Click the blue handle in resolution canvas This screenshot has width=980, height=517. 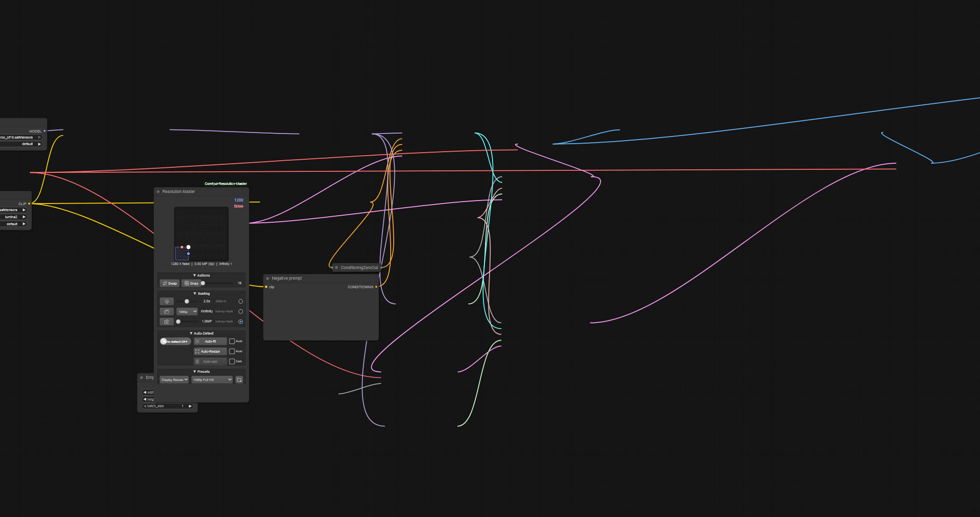coord(189,253)
